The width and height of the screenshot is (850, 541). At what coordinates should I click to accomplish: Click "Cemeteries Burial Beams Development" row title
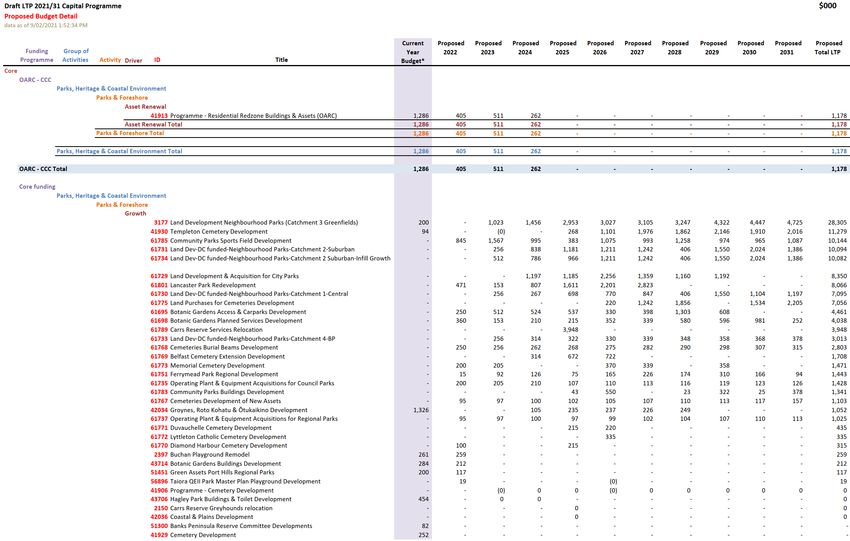tap(224, 347)
